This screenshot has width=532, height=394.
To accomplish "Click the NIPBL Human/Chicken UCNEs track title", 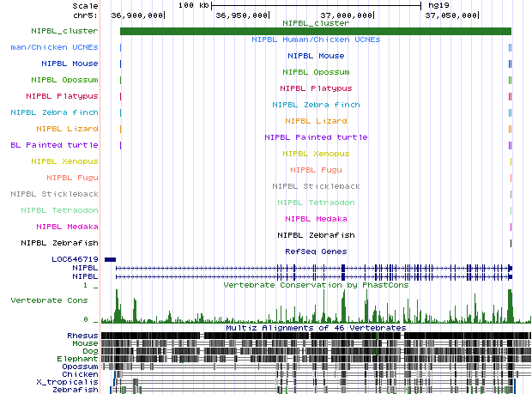I will (315, 39).
